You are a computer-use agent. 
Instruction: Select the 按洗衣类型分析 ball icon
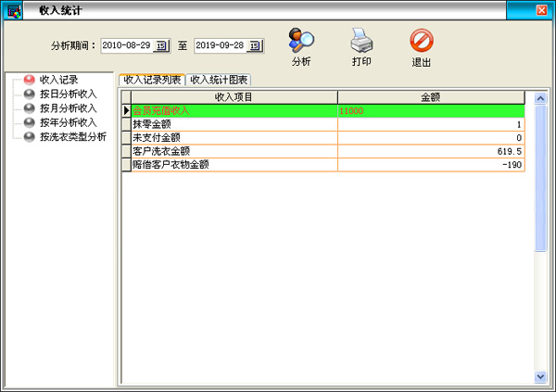coord(30,136)
